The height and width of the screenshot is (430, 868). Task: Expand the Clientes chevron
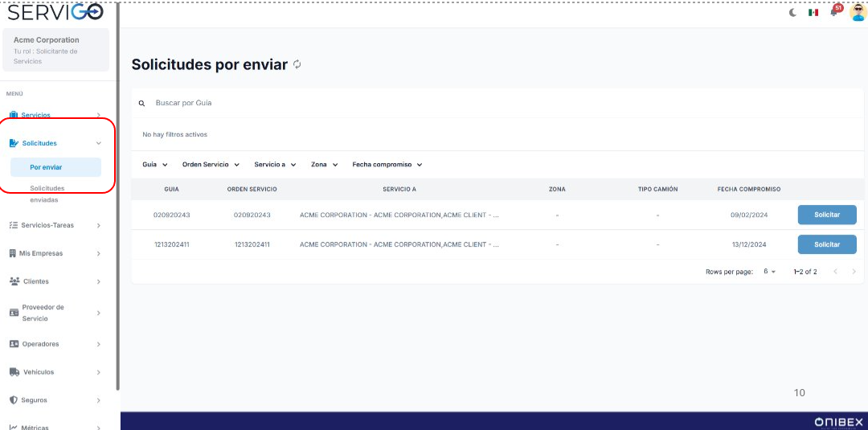coord(99,281)
